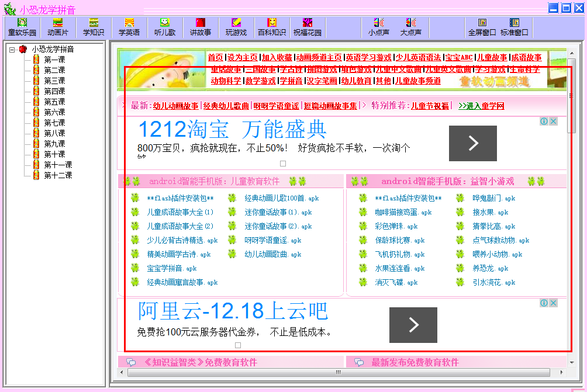The height and width of the screenshot is (392, 587).
Task: Open lesson 第四课
Action: coord(54,91)
